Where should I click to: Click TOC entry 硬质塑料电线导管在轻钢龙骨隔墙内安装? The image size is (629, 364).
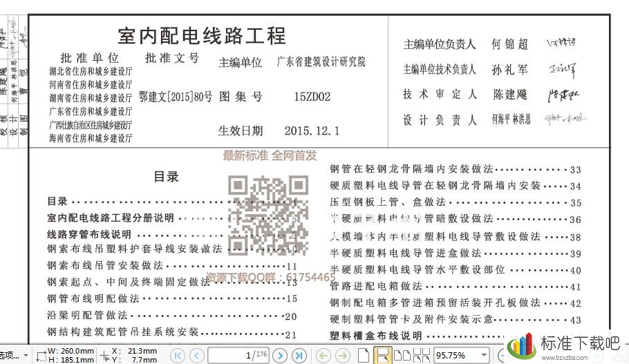456,186
